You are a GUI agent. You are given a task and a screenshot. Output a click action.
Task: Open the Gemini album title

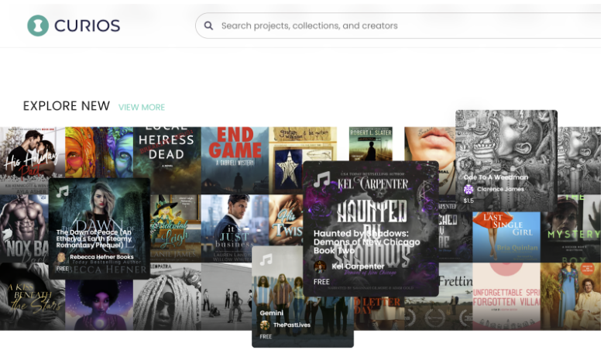pos(272,313)
